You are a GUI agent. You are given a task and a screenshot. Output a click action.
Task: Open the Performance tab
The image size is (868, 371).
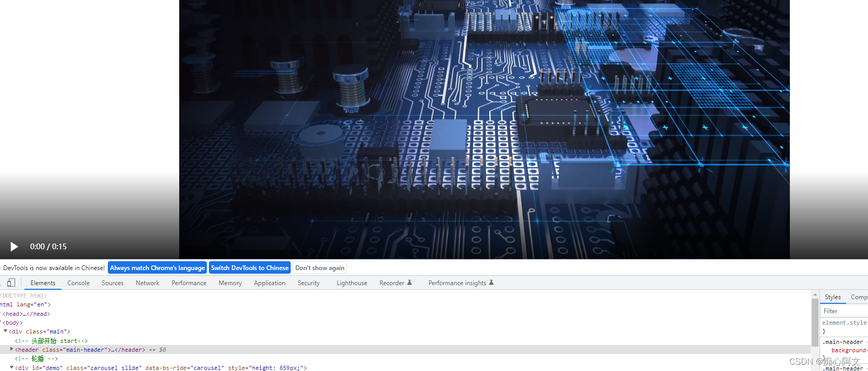click(189, 283)
